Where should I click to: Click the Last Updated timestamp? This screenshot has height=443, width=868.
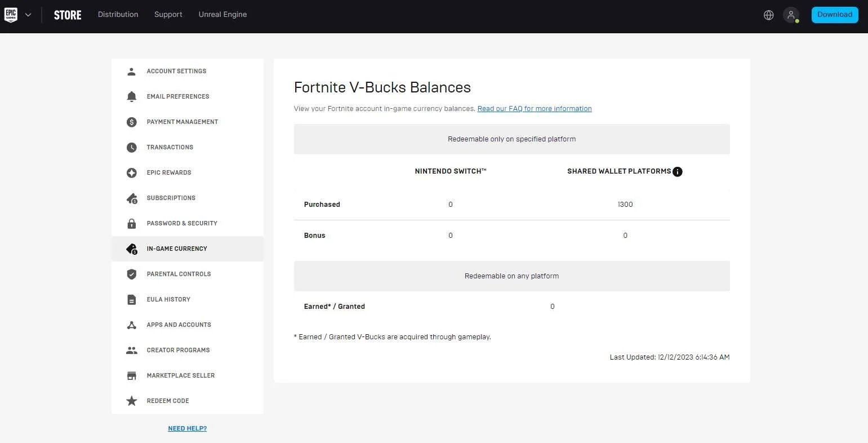click(670, 357)
